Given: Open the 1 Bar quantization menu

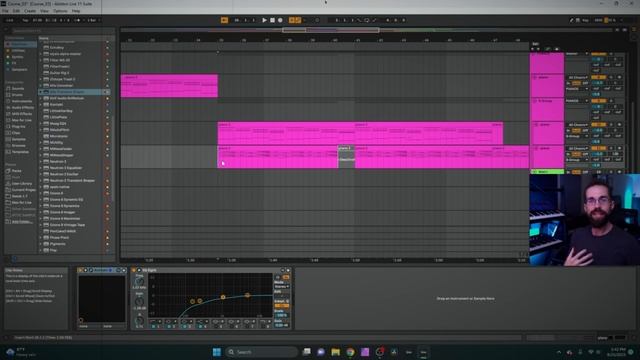Looking at the screenshot, I should [x=93, y=20].
